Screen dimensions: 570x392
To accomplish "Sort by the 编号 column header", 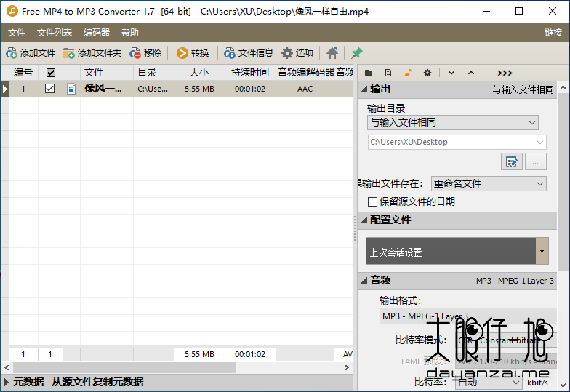I will (x=23, y=73).
